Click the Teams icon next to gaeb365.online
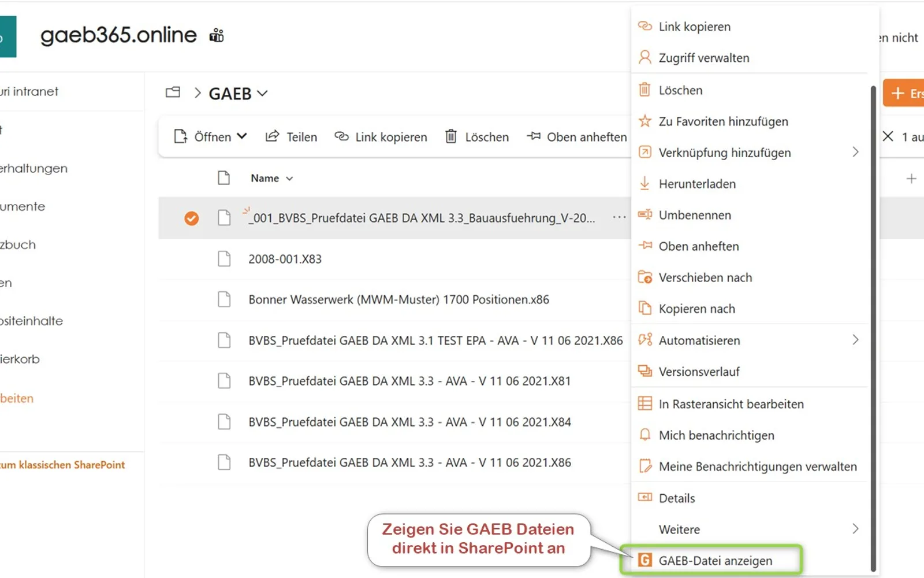Image resolution: width=924 pixels, height=578 pixels. point(217,36)
